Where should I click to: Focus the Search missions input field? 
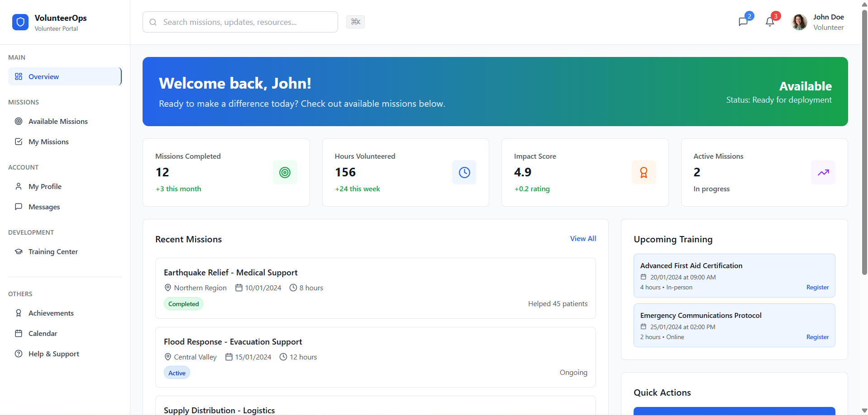240,22
